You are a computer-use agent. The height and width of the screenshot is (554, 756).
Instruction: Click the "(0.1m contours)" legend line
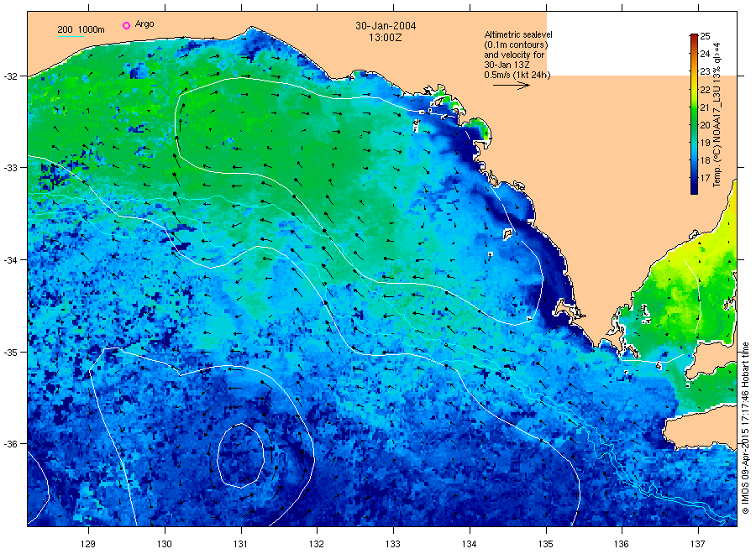coord(516,44)
